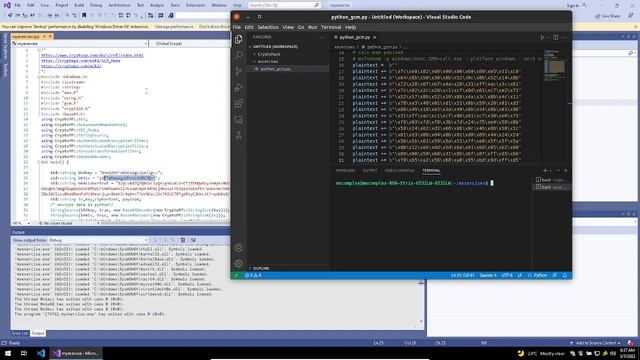Split the VS Code editor right
This screenshot has width=640, height=360.
(x=556, y=37)
